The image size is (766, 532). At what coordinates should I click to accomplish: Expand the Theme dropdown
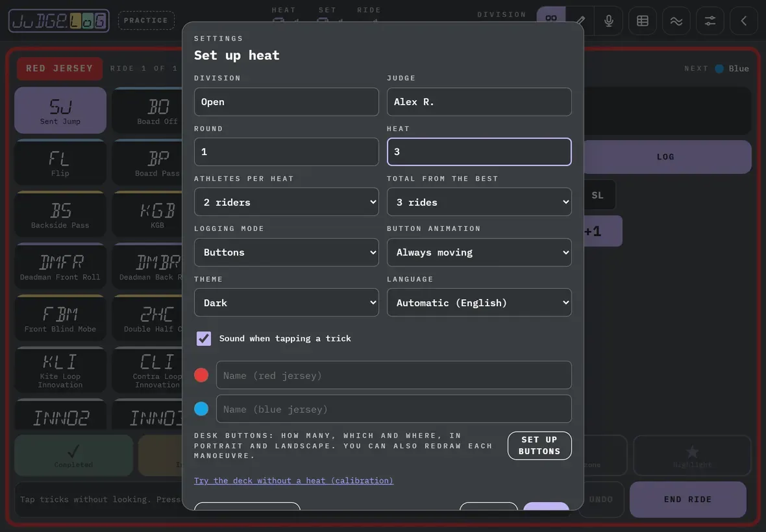point(286,302)
